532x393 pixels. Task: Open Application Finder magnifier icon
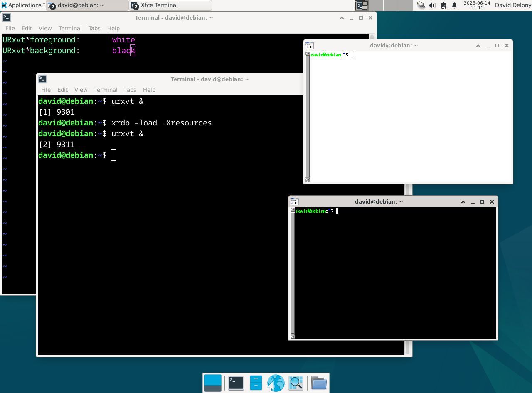point(296,383)
